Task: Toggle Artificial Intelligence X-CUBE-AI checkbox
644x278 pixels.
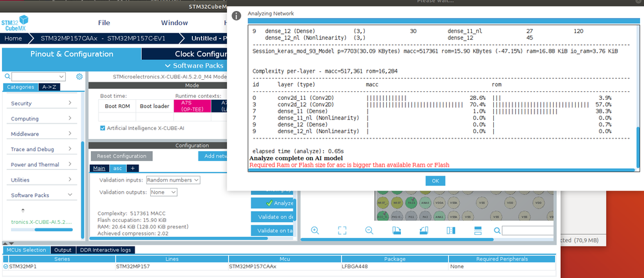Action: 102,128
